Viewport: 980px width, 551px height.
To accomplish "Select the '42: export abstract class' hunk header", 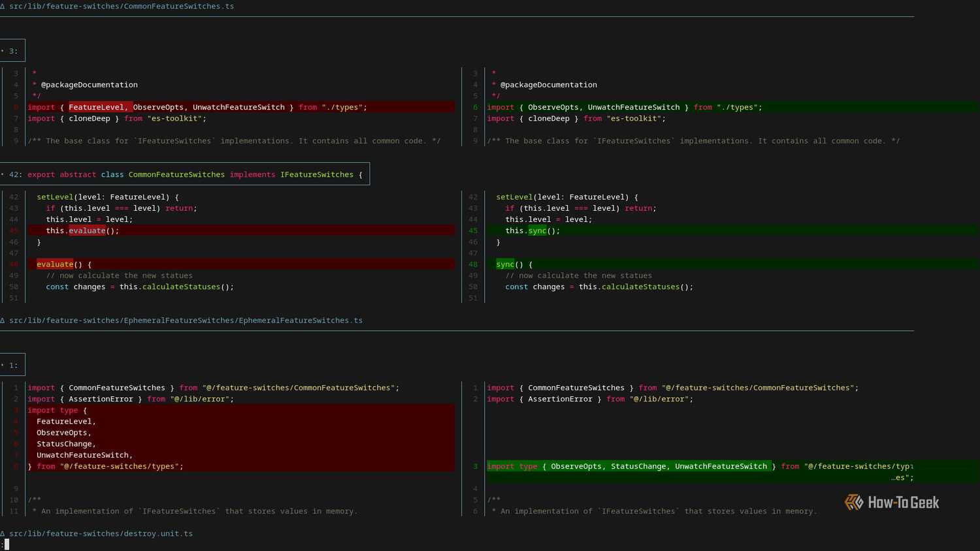I will click(185, 174).
